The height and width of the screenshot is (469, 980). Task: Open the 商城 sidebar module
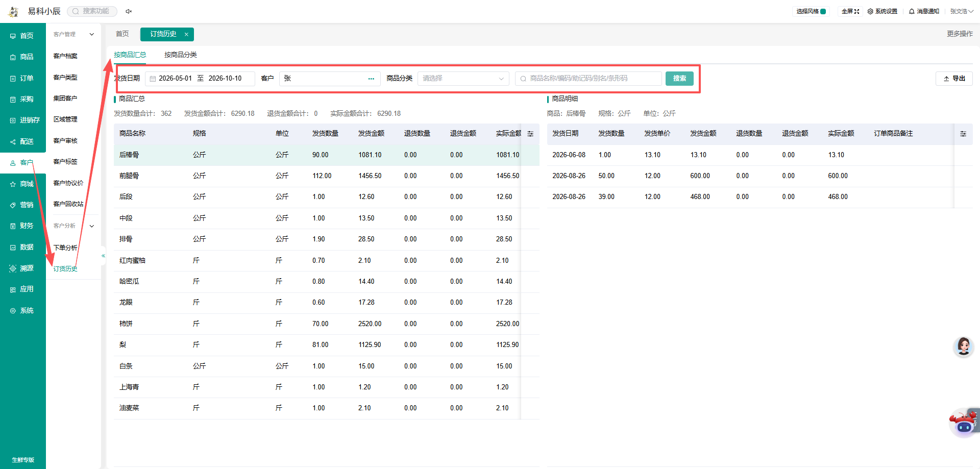(22, 184)
